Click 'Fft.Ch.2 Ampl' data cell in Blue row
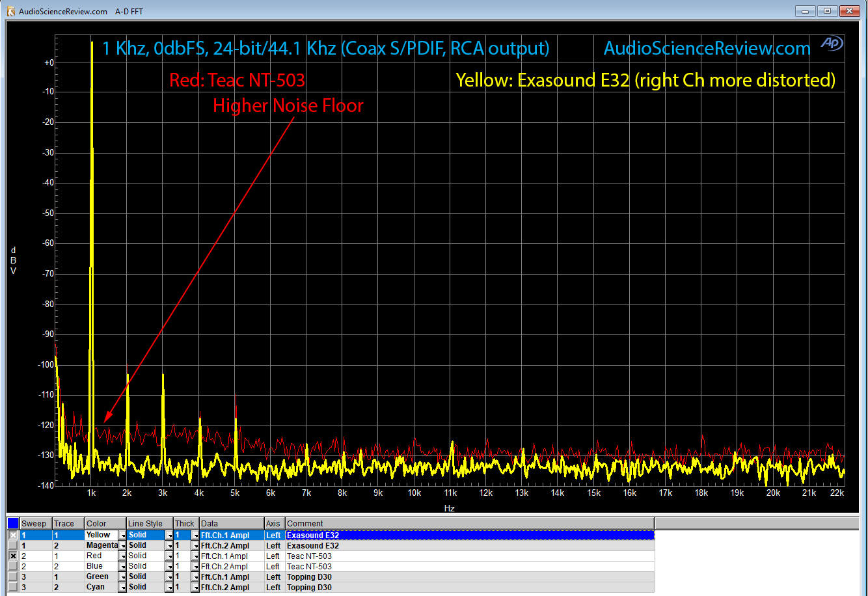Image resolution: width=868 pixels, height=596 pixels. [232, 566]
